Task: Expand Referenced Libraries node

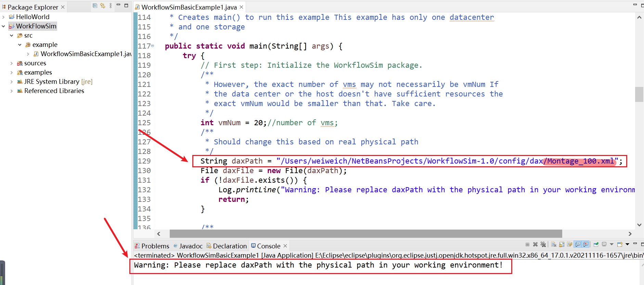Action: pyautogui.click(x=12, y=91)
